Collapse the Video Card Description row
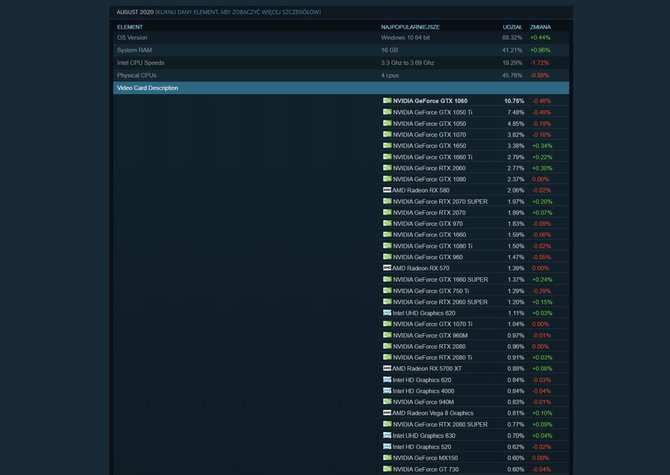The height and width of the screenshot is (475, 670). (x=341, y=88)
